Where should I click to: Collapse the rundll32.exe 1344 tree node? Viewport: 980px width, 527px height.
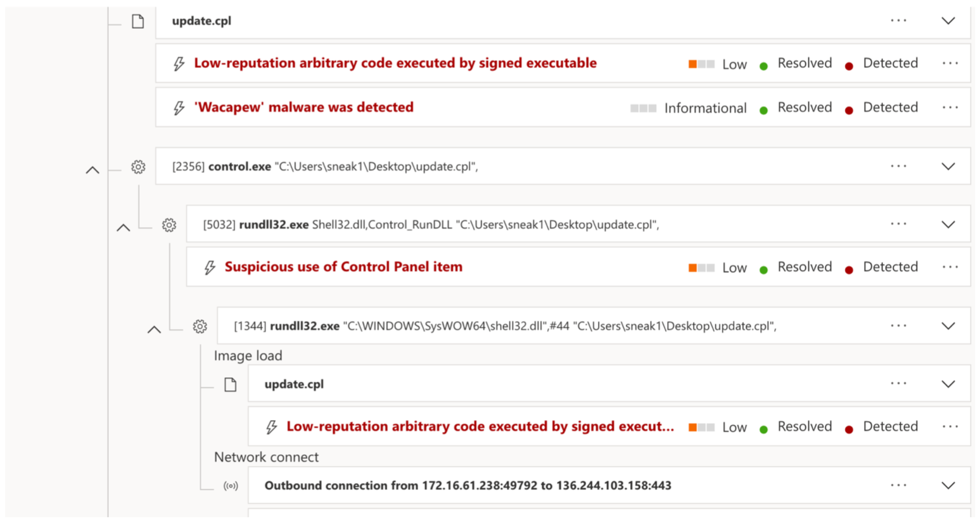[x=154, y=330]
